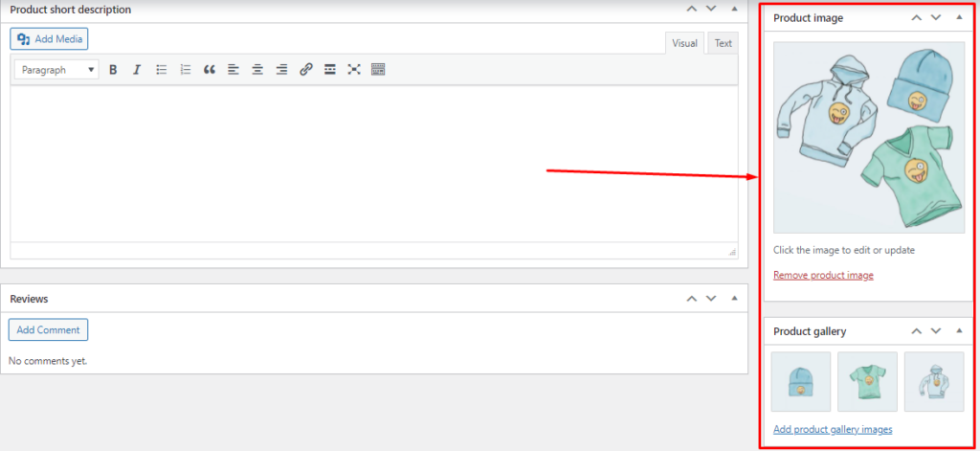Image resolution: width=980 pixels, height=451 pixels.
Task: Align text center
Action: click(257, 70)
